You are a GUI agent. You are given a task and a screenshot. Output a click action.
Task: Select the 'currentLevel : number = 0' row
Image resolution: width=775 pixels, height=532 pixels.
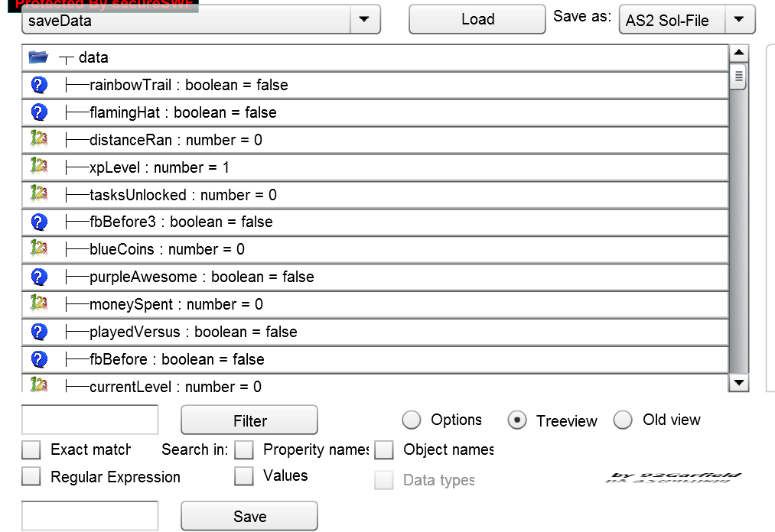pyautogui.click(x=375, y=383)
